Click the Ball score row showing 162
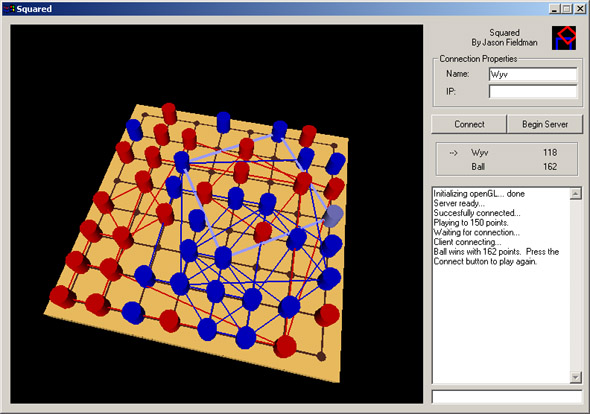 (x=506, y=166)
